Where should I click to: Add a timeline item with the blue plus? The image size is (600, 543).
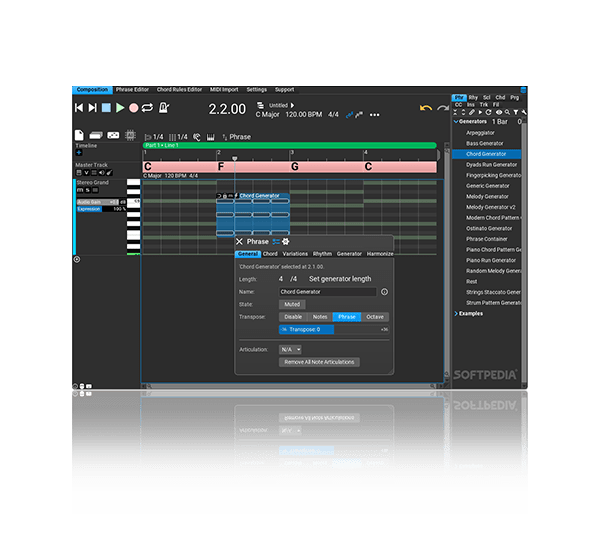79,153
